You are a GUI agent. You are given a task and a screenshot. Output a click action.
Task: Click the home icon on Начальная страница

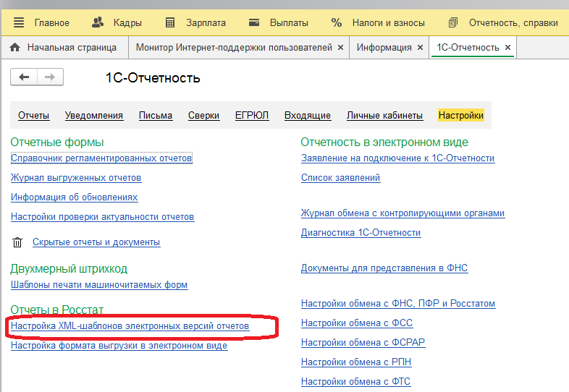(x=15, y=47)
